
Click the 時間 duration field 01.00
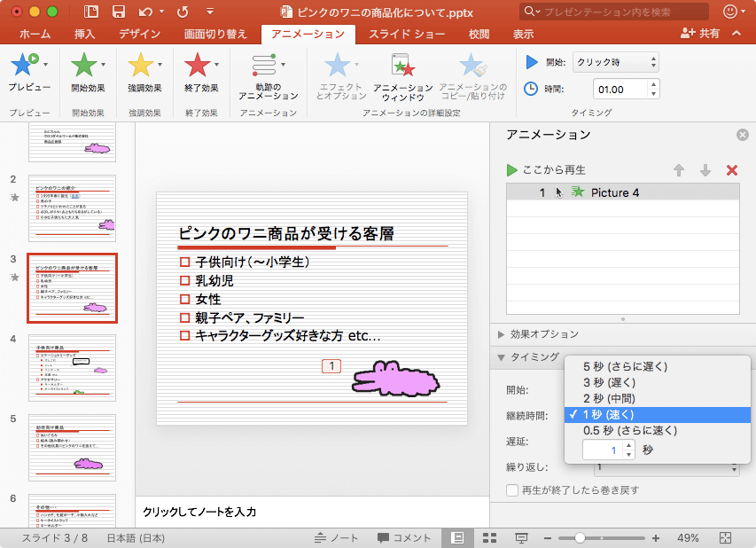pos(620,90)
